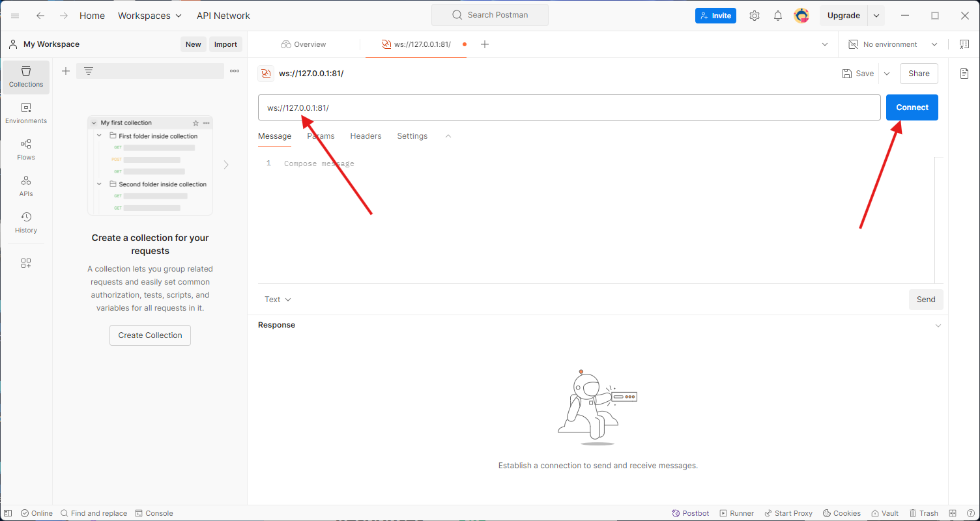Open the Environments sidebar icon
The width and height of the screenshot is (980, 521).
[x=26, y=113]
